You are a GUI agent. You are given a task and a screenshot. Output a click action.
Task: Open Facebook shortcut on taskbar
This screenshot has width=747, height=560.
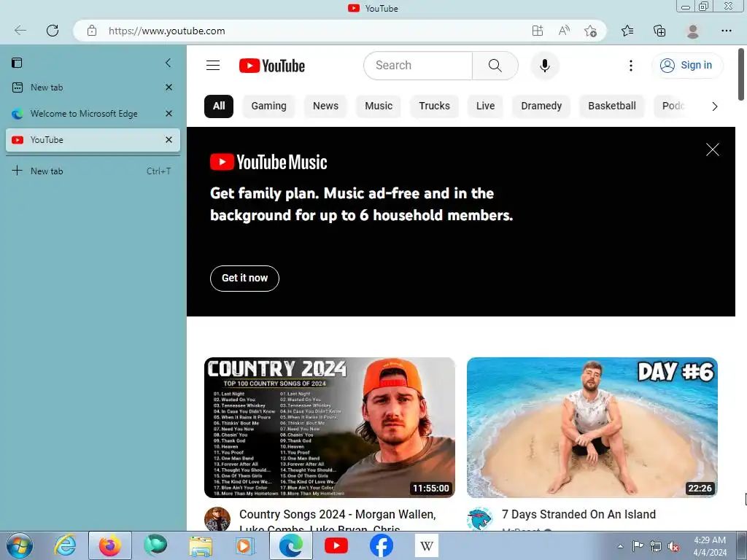pyautogui.click(x=381, y=545)
